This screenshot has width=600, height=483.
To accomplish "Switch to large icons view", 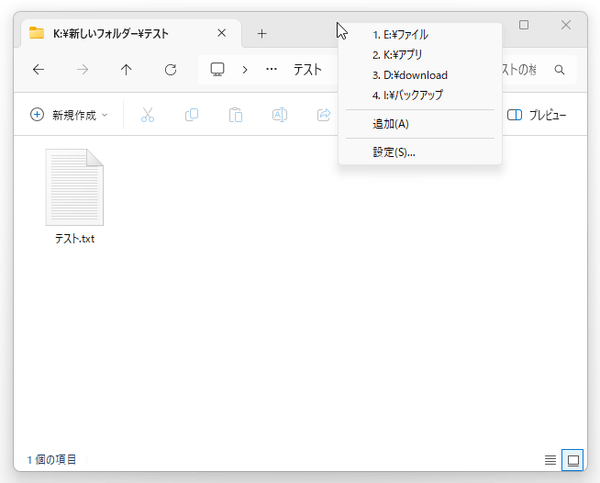I will [572, 460].
